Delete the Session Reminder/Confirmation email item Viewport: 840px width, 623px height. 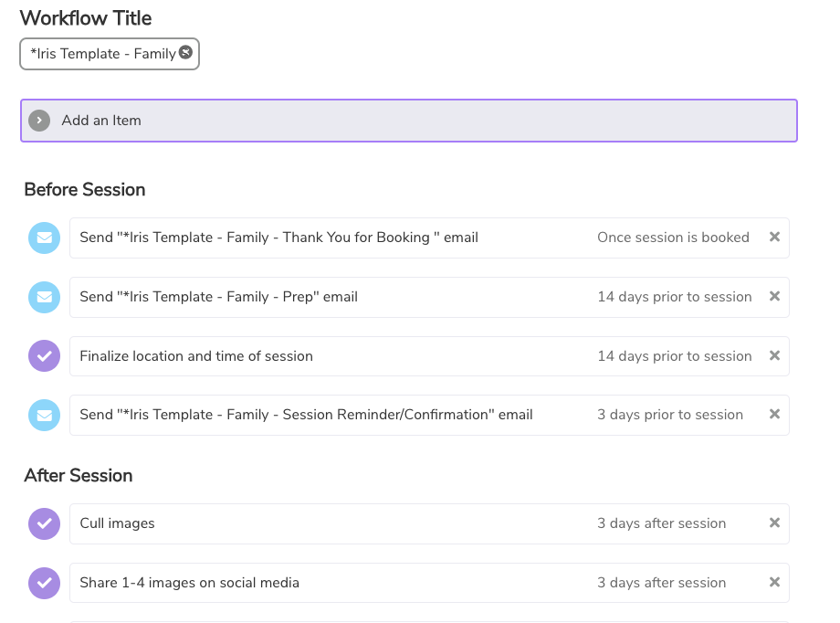tap(774, 414)
